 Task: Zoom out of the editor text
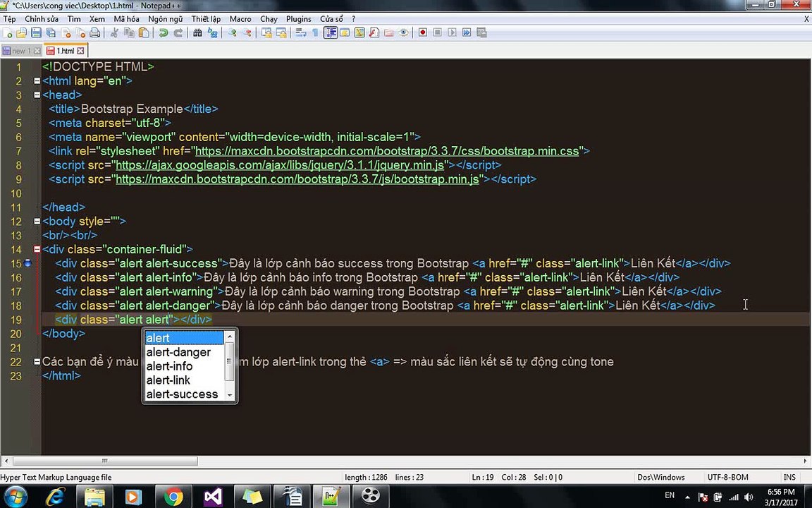[x=247, y=32]
